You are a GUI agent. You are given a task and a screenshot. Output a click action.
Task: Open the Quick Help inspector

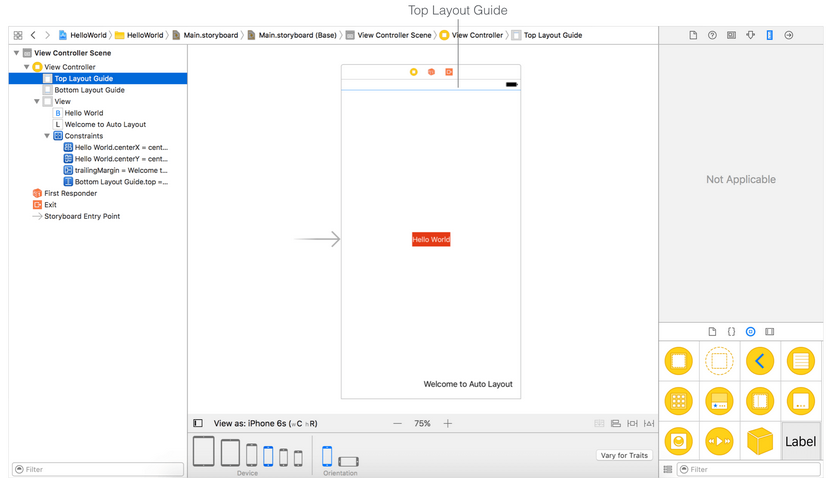[x=712, y=35]
